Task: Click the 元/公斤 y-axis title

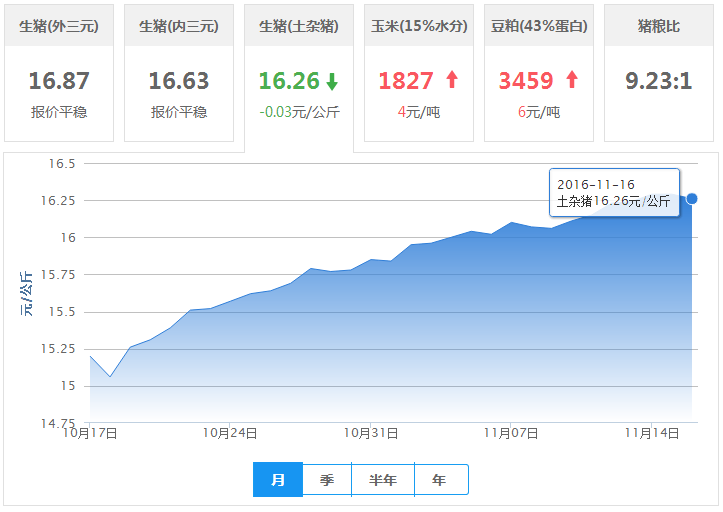Action: [26, 292]
